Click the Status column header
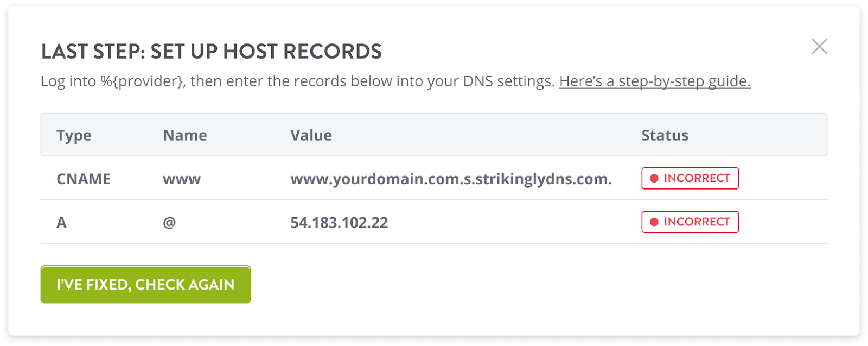868x346 pixels. [665, 135]
